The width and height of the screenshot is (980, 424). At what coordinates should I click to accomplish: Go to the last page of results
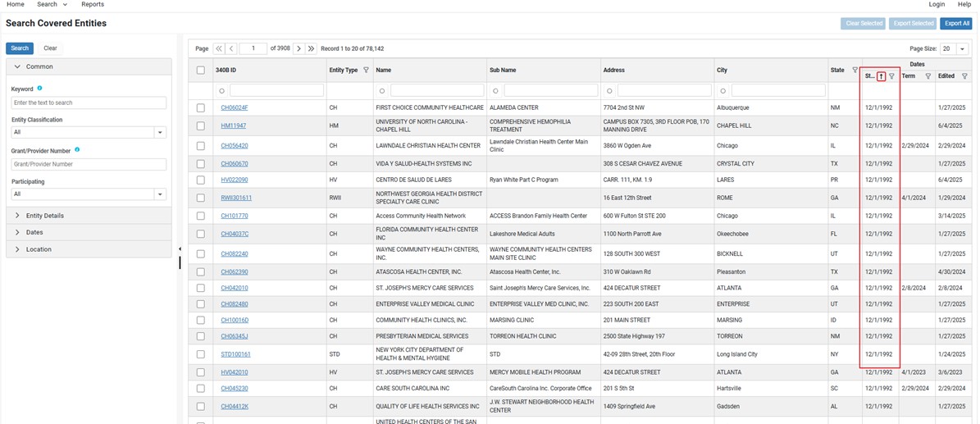coord(312,49)
